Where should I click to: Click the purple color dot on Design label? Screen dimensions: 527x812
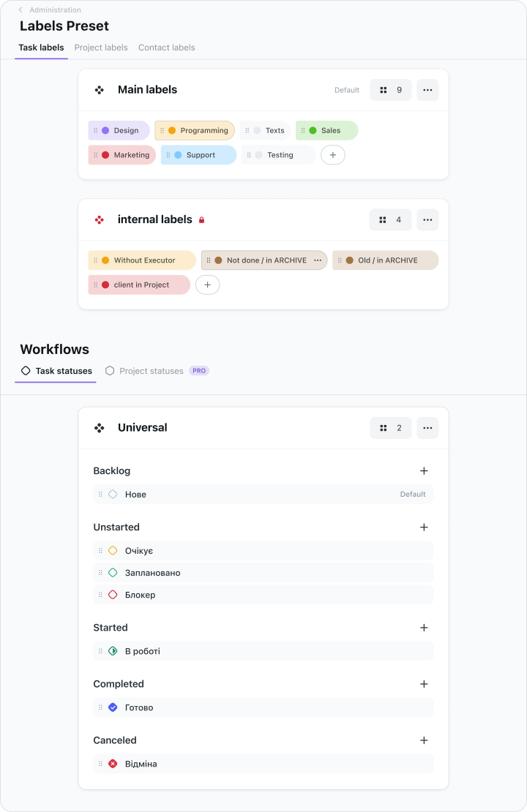click(105, 130)
